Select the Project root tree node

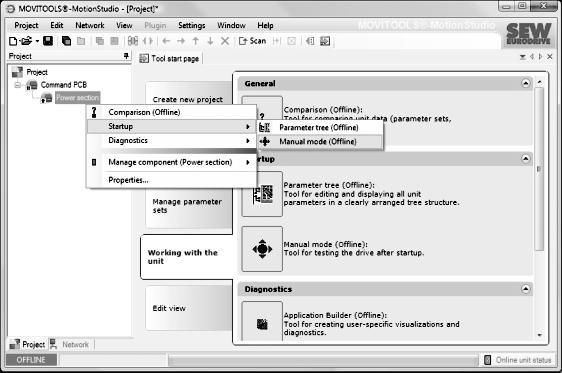pos(37,72)
